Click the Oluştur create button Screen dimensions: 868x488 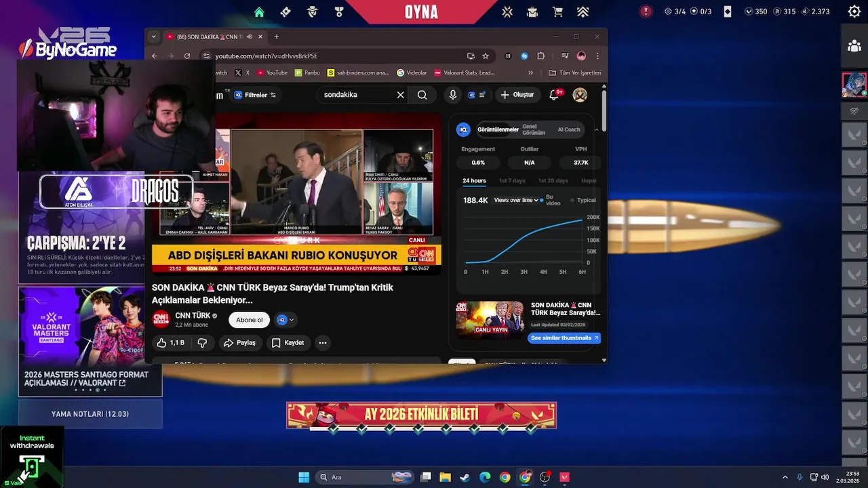coord(517,95)
